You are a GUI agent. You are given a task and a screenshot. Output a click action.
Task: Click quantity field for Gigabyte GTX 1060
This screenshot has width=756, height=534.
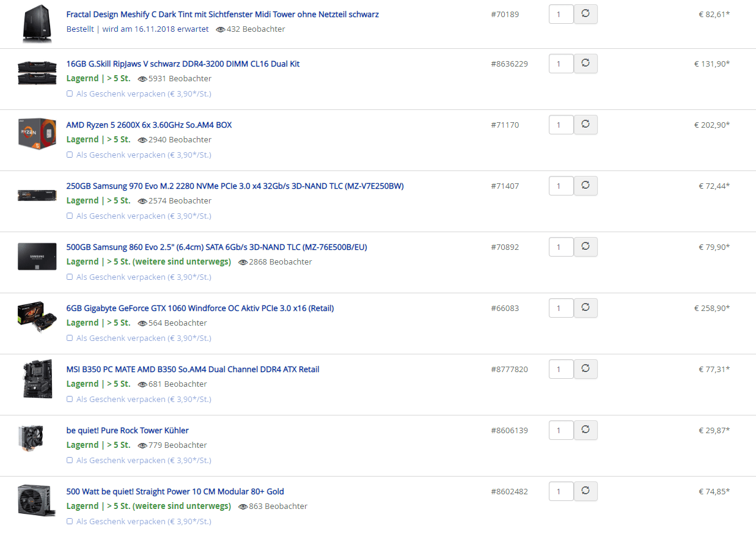click(561, 308)
